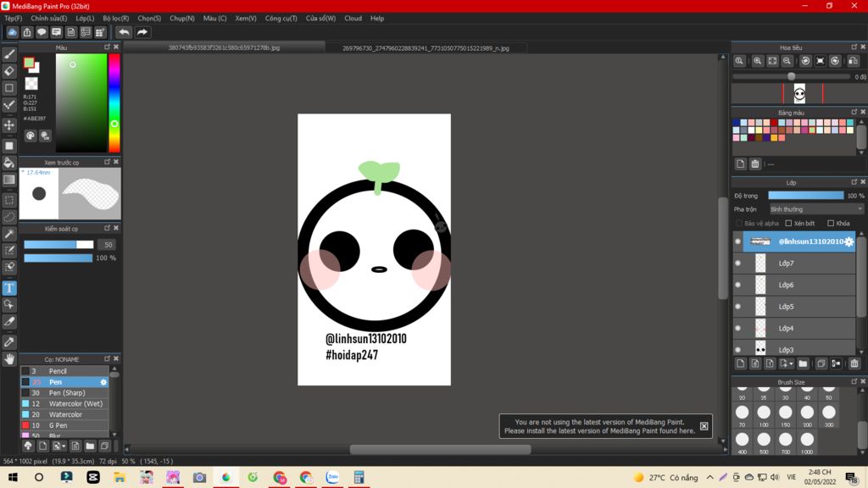This screenshot has height=488, width=868.
Task: Click the Undo arrow in the toolbar
Action: [124, 32]
